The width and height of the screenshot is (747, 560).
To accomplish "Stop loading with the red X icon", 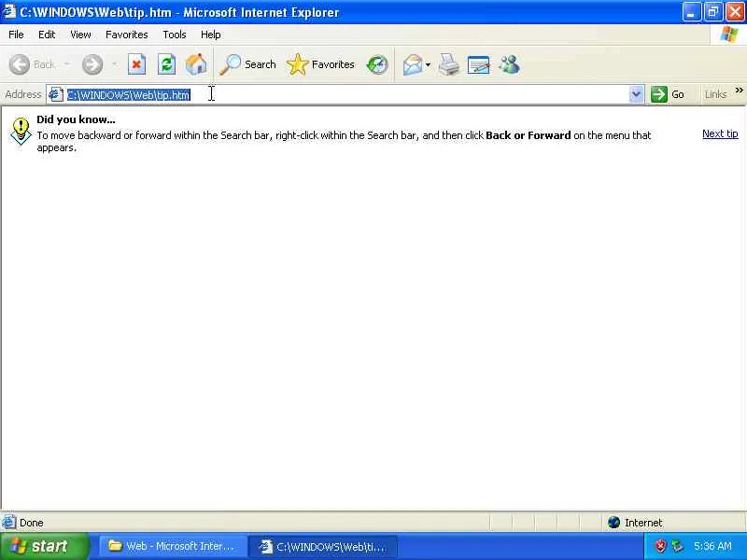I will tap(136, 64).
